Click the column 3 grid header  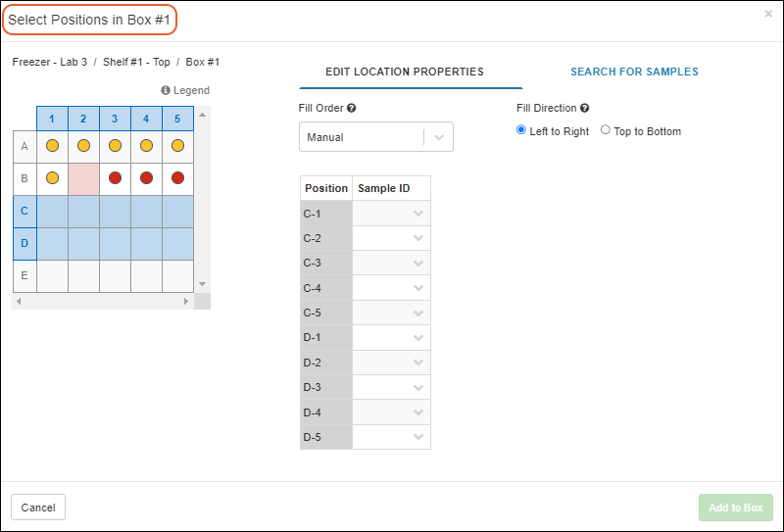[x=115, y=120]
